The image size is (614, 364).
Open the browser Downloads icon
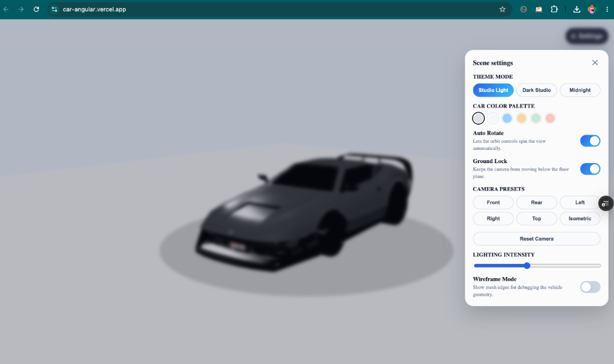576,10
